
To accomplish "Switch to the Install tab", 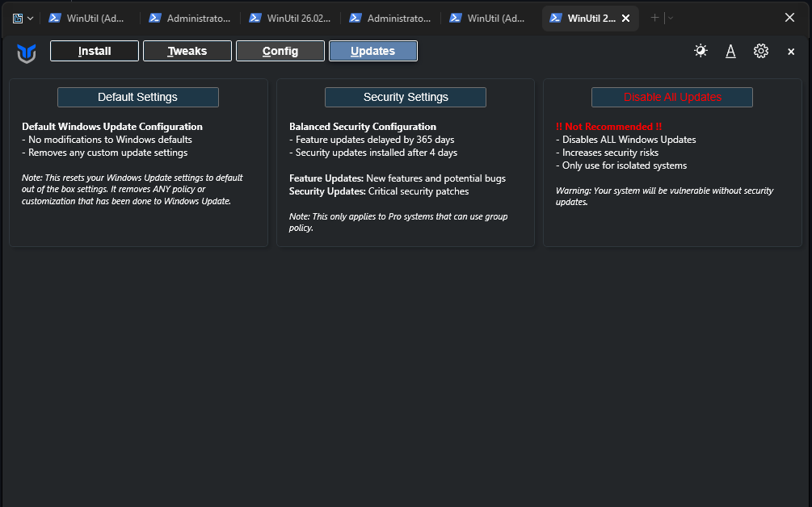I will tap(95, 51).
